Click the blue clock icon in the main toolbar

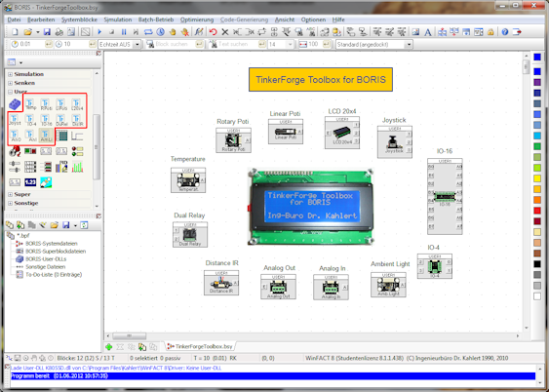160,32
